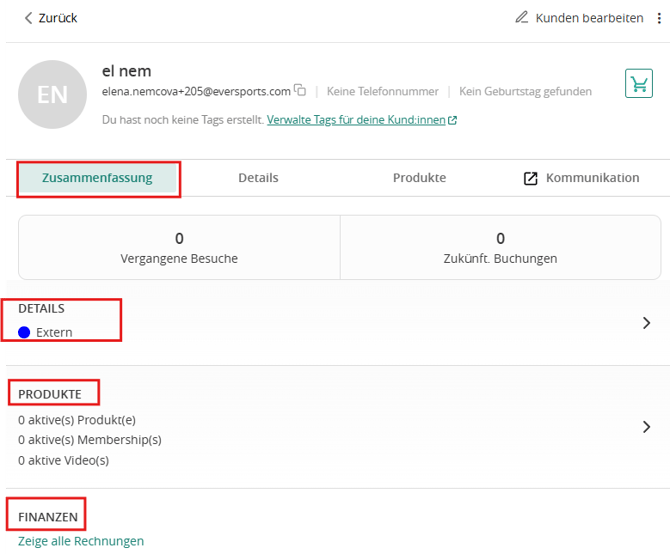The height and width of the screenshot is (554, 670).
Task: Click the blue Extern status dot
Action: coord(24,332)
